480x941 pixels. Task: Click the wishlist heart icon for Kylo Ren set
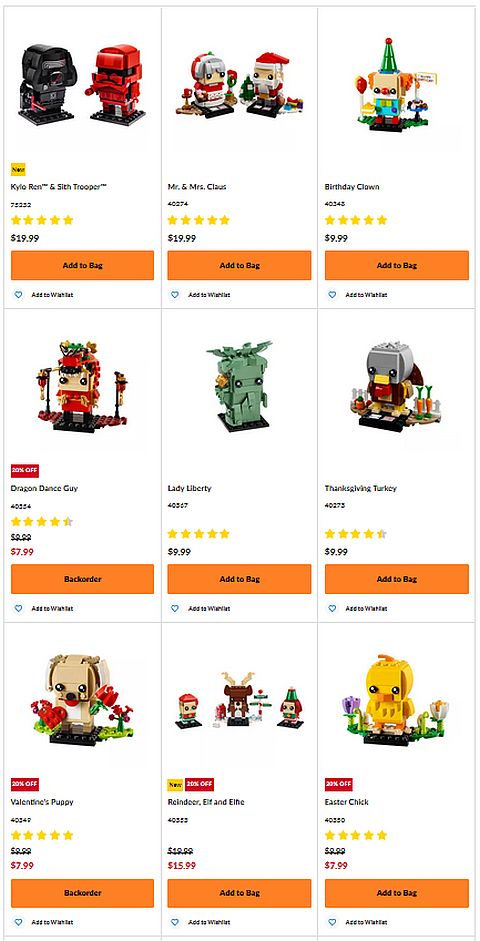[18, 295]
